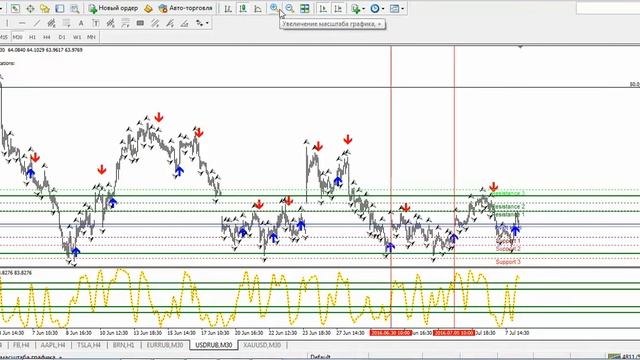Image resolution: width=640 pixels, height=360 pixels.
Task: Select the text label 'T' tool
Action: (x=96, y=23)
